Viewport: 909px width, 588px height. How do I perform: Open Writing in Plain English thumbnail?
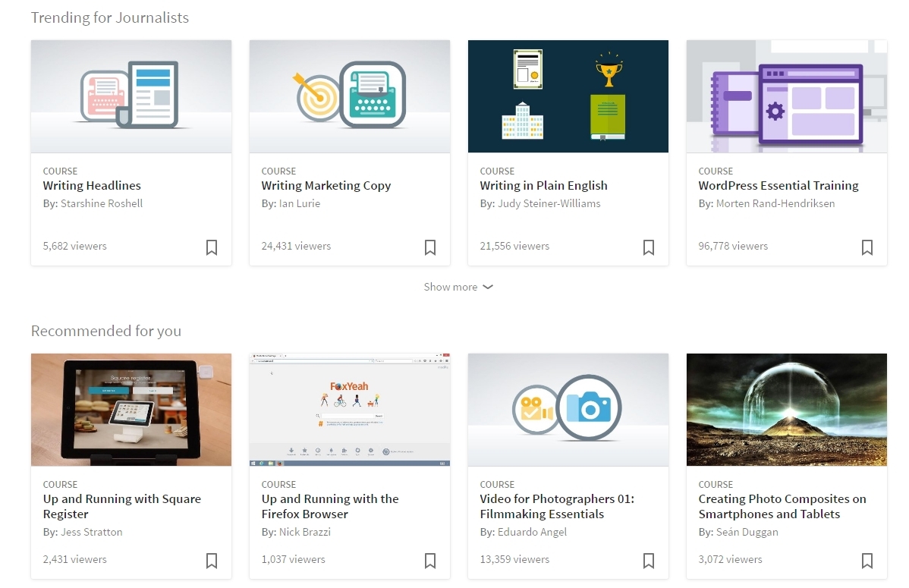point(568,96)
